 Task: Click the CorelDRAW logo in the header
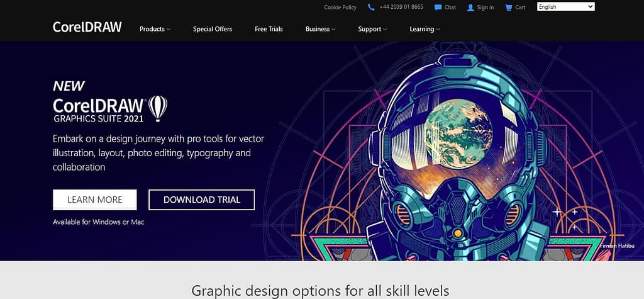click(87, 28)
